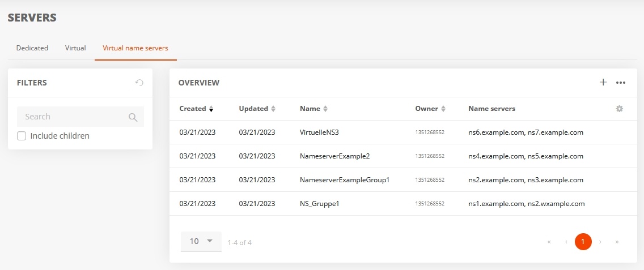Sort table by Updated column
644x270 pixels.
coord(257,109)
